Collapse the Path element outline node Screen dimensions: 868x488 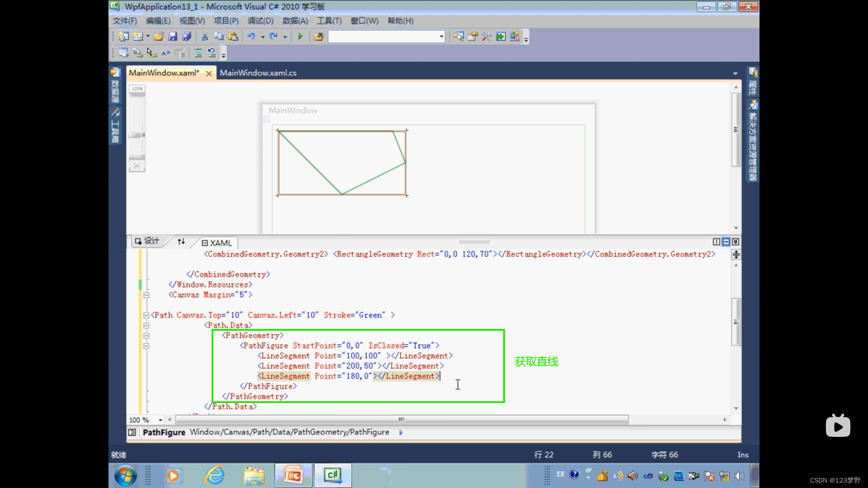146,315
